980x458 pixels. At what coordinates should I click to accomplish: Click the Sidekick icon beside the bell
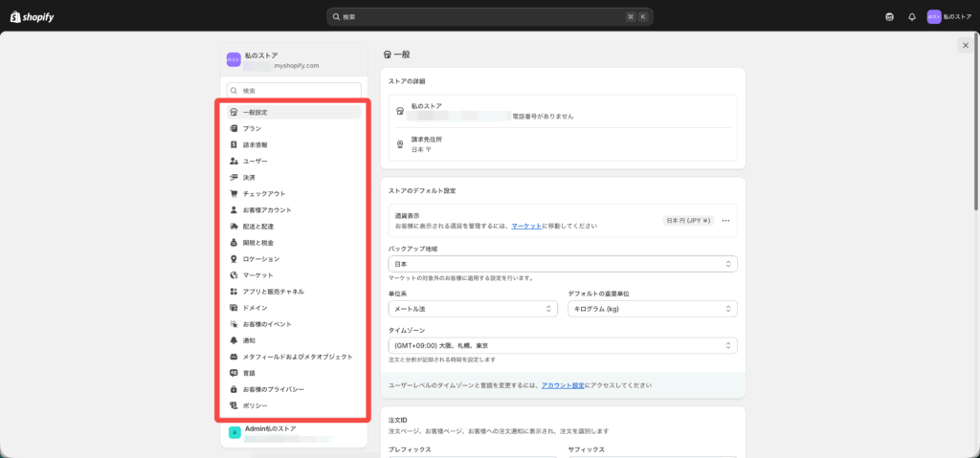pyautogui.click(x=890, y=16)
